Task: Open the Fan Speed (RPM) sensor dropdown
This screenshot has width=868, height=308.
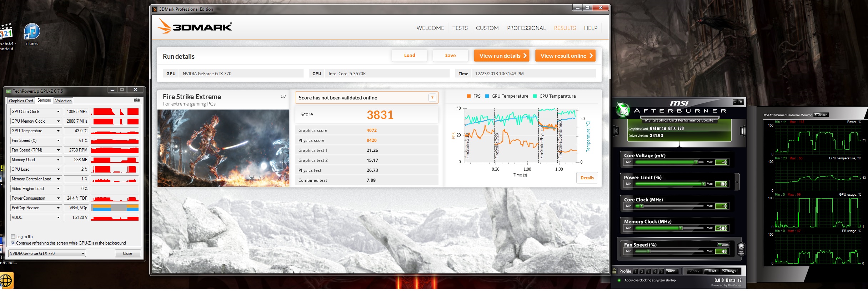Action: (58, 150)
